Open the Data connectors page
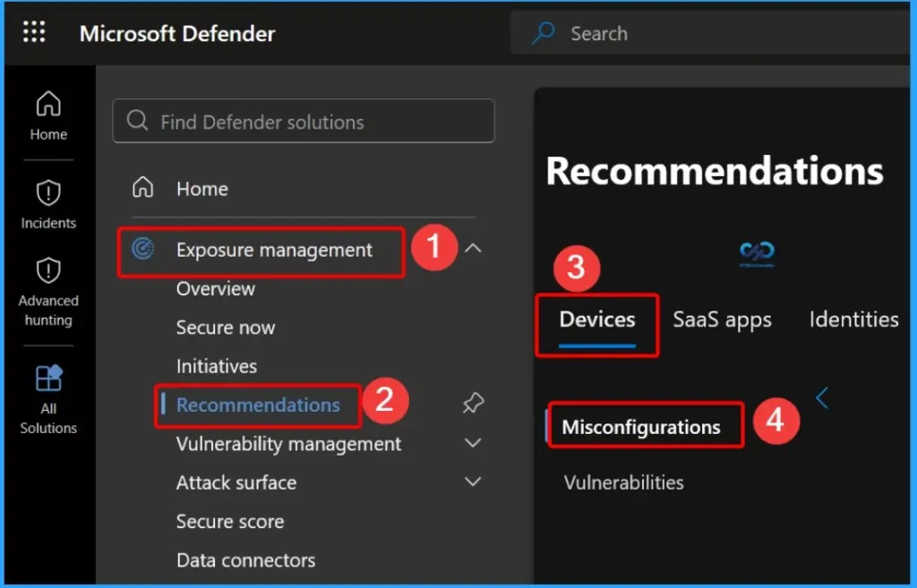Screen dimensions: 917x588 [245, 560]
